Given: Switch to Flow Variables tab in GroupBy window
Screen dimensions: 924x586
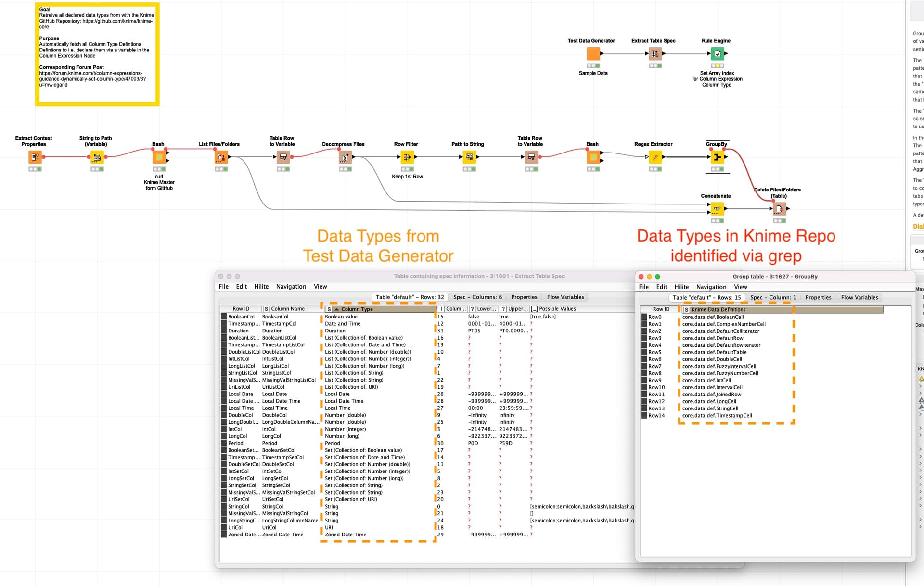Looking at the screenshot, I should (860, 297).
